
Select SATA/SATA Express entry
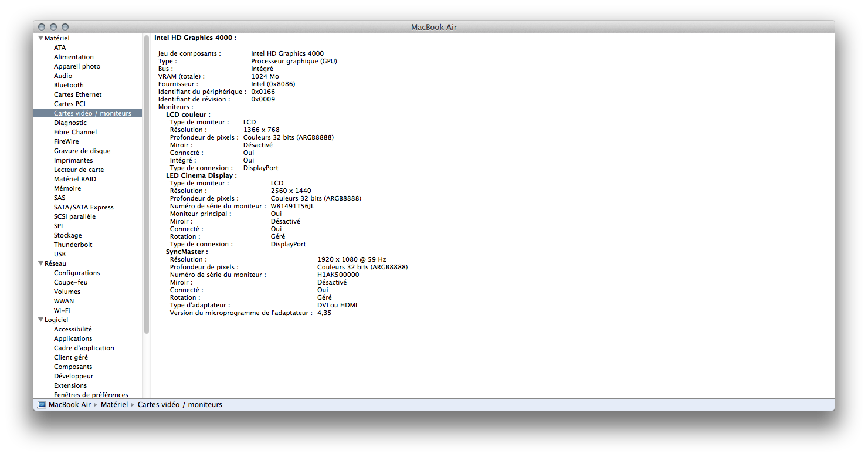click(x=84, y=207)
